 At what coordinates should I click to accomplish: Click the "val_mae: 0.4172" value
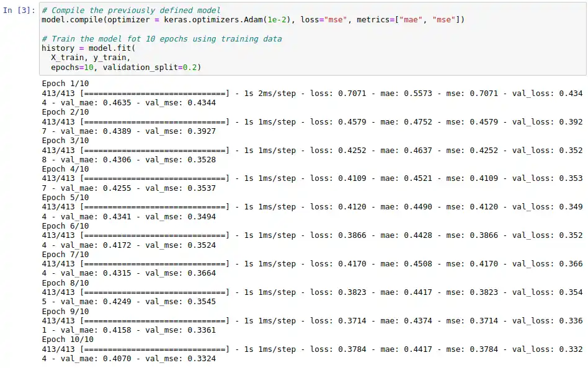[96, 245]
